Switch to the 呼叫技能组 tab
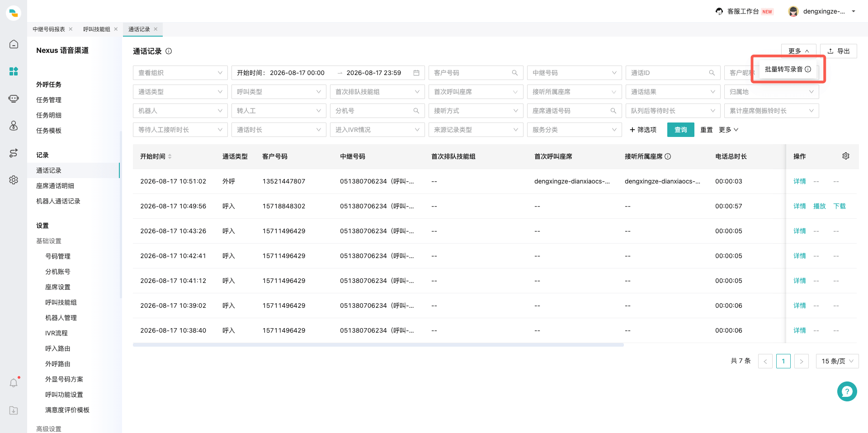868x433 pixels. 97,29
